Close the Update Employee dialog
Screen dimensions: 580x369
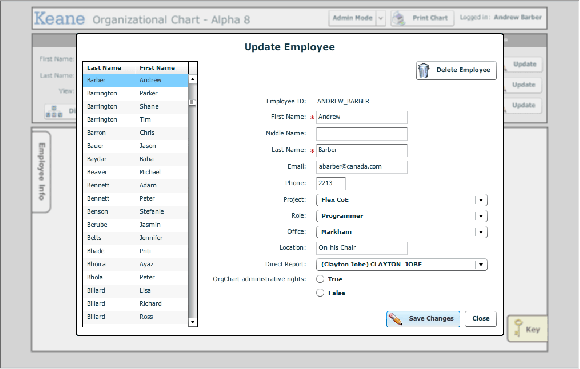[480, 319]
